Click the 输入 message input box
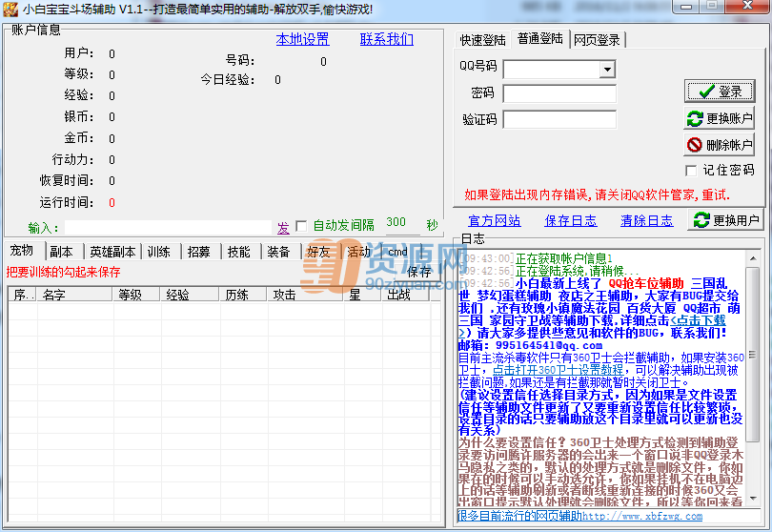The height and width of the screenshot is (532, 772). click(168, 228)
